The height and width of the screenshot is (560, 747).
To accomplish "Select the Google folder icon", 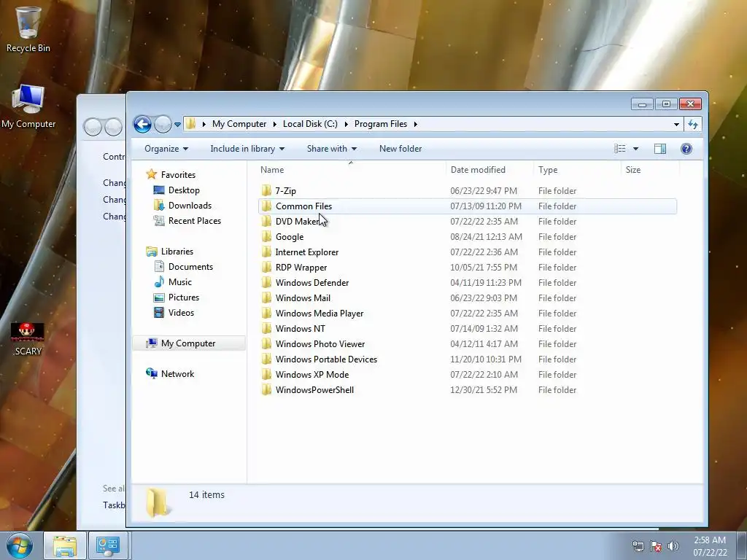I will point(266,237).
